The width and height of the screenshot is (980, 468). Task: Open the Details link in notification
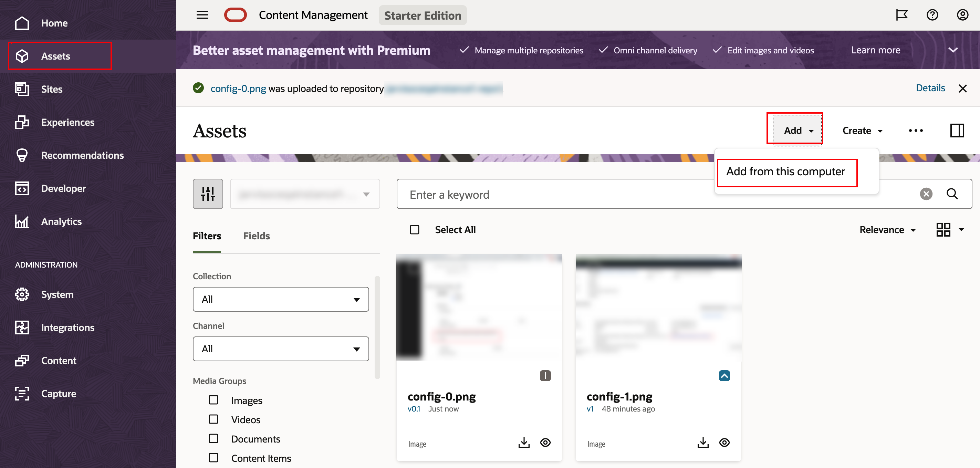pyautogui.click(x=930, y=88)
